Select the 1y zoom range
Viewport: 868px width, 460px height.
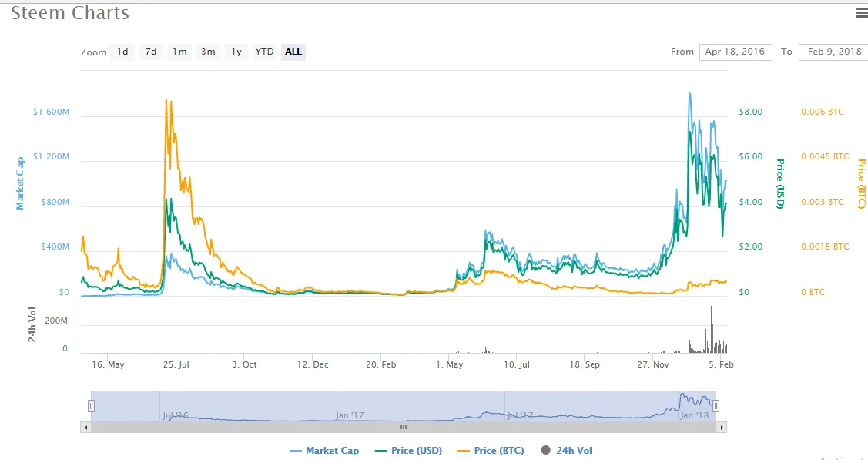tap(236, 52)
